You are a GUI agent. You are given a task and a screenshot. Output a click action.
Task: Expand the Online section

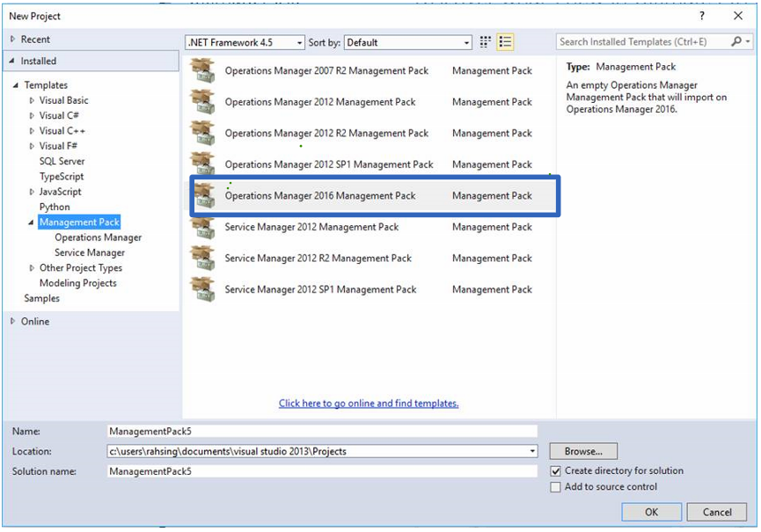(x=12, y=321)
